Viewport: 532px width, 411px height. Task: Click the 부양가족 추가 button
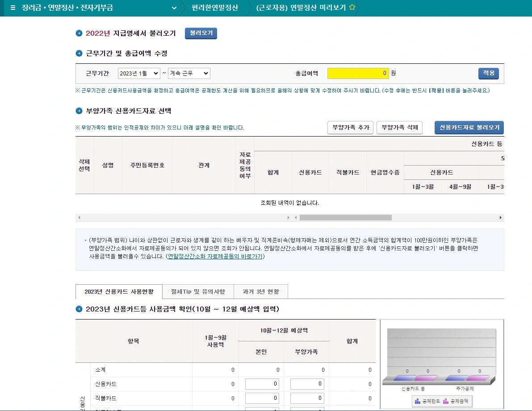tap(350, 127)
